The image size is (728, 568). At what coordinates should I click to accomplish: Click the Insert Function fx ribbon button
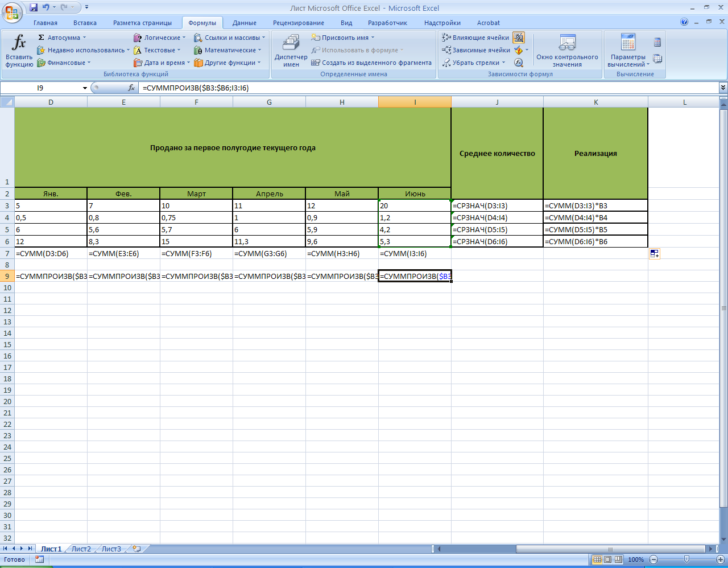point(19,51)
